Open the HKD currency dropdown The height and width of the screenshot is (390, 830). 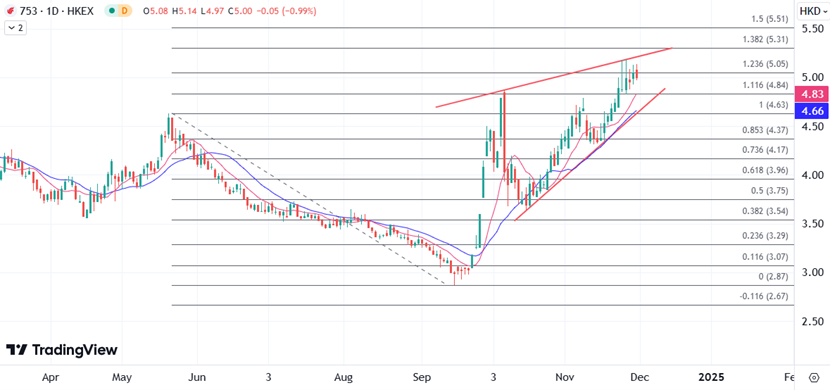(x=813, y=11)
